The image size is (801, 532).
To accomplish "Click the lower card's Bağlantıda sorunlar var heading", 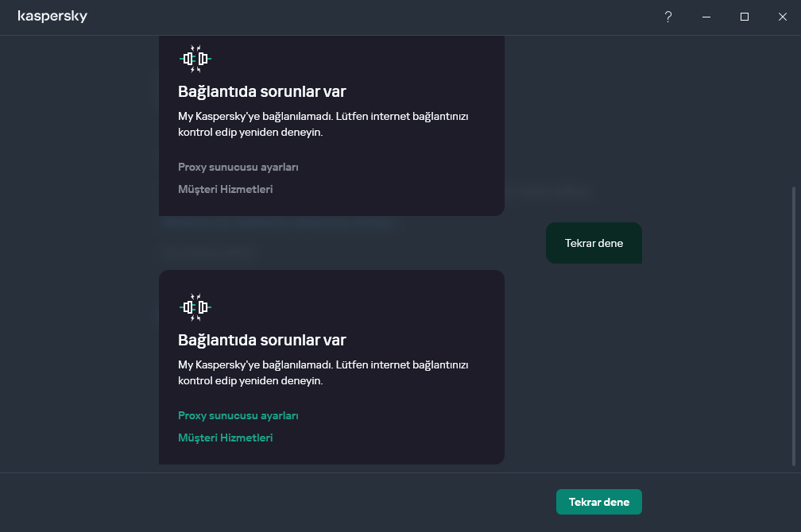I will pyautogui.click(x=262, y=340).
